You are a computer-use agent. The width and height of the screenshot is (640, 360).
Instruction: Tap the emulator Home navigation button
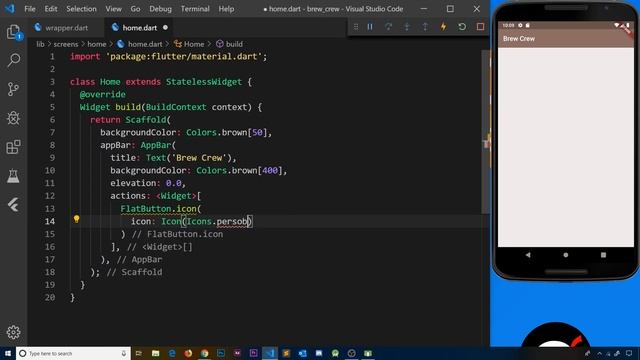click(x=566, y=255)
